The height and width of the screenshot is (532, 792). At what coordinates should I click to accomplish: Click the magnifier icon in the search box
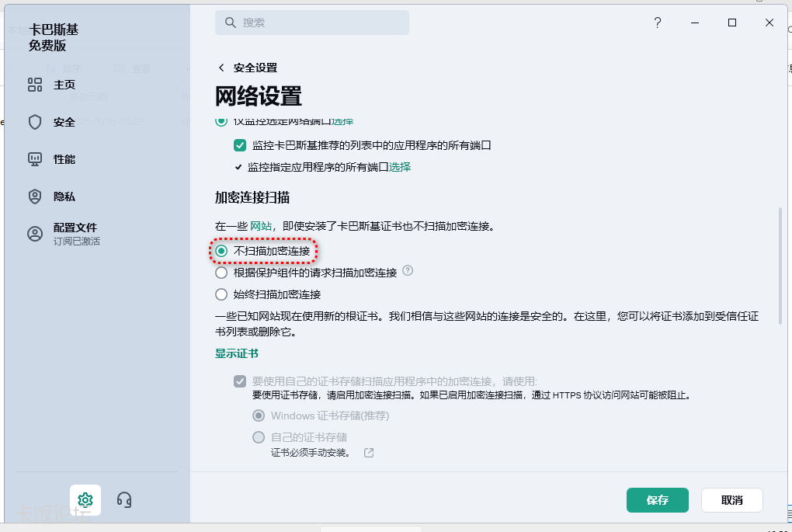231,23
